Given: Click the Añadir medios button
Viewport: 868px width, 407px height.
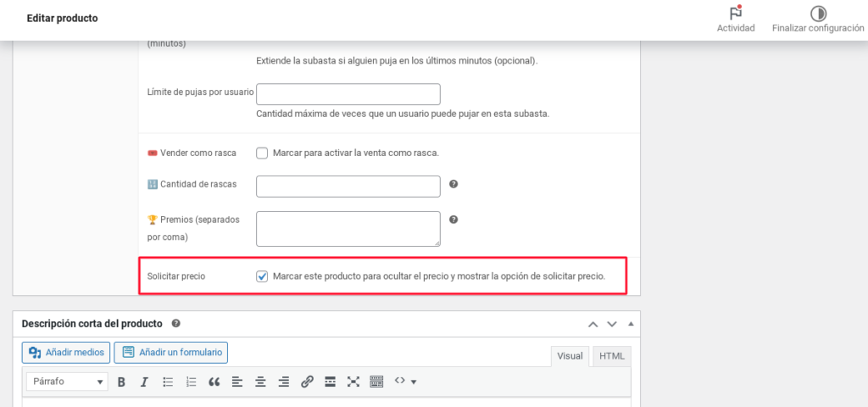Looking at the screenshot, I should (x=66, y=352).
